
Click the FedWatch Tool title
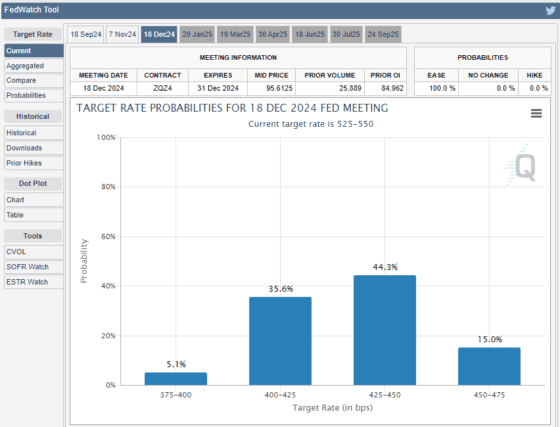pyautogui.click(x=31, y=10)
